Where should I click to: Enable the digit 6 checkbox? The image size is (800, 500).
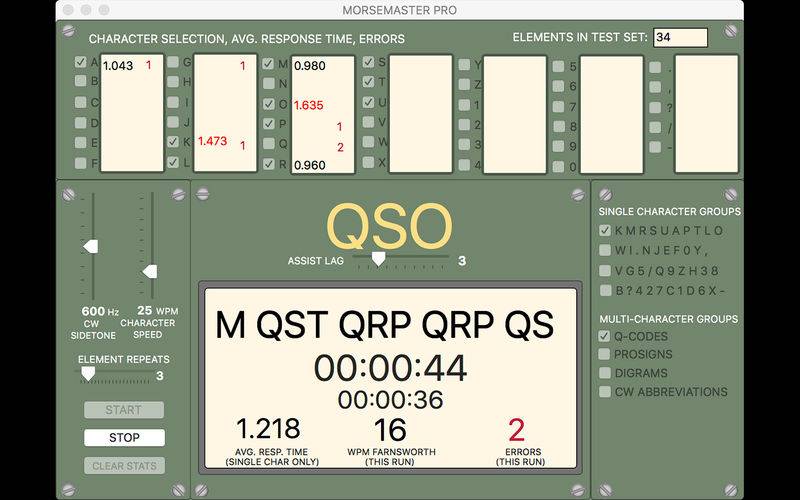click(x=559, y=86)
